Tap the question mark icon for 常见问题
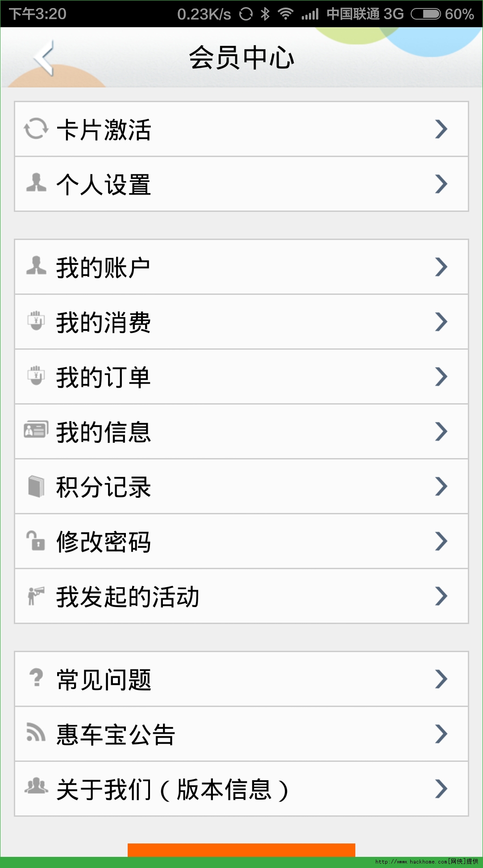483x868 pixels. 36,678
